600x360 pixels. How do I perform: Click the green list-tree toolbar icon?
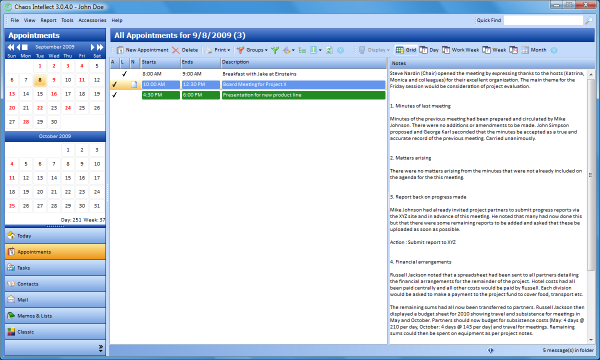tap(302, 50)
